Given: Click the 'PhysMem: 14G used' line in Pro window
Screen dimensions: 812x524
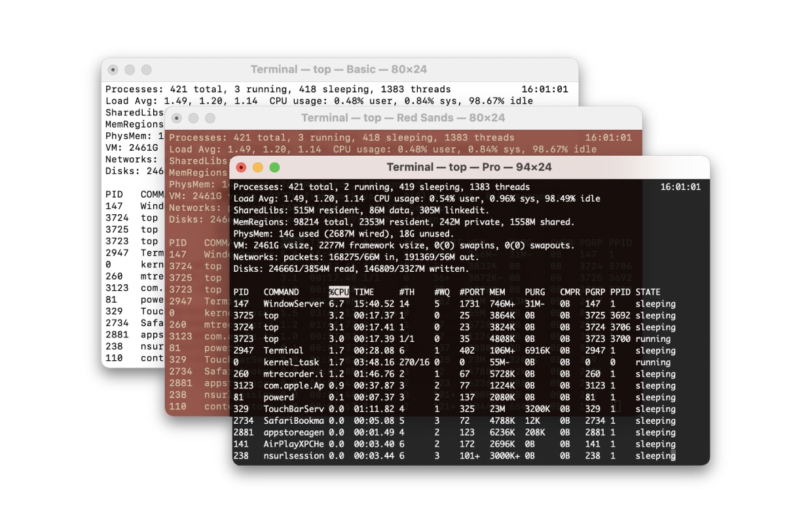Looking at the screenshot, I should 343,234.
